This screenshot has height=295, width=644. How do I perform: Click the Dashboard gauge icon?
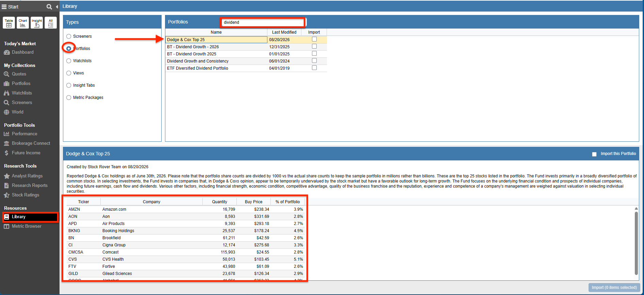coord(6,52)
